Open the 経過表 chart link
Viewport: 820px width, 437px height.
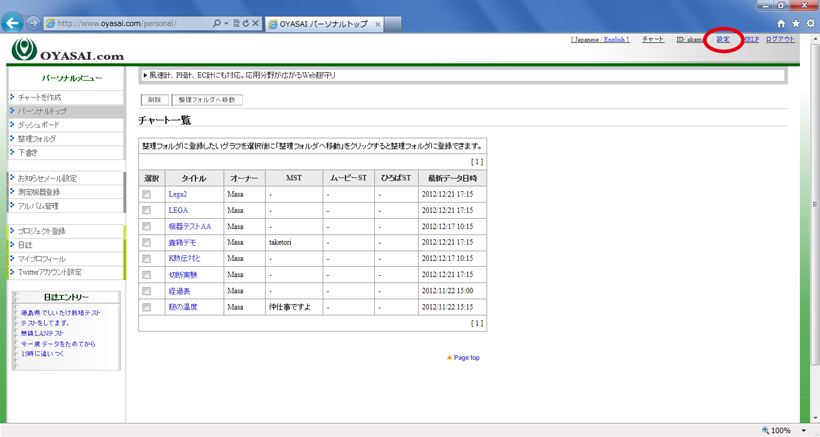pos(179,291)
